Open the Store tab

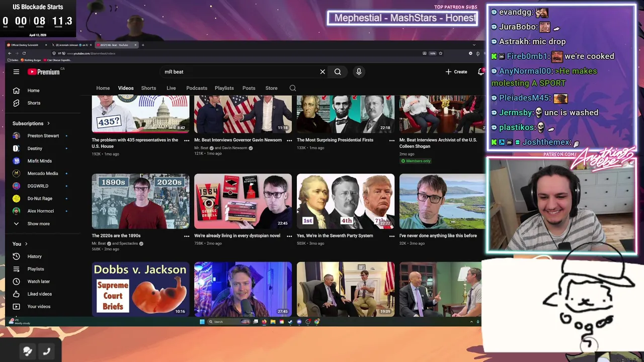(271, 88)
